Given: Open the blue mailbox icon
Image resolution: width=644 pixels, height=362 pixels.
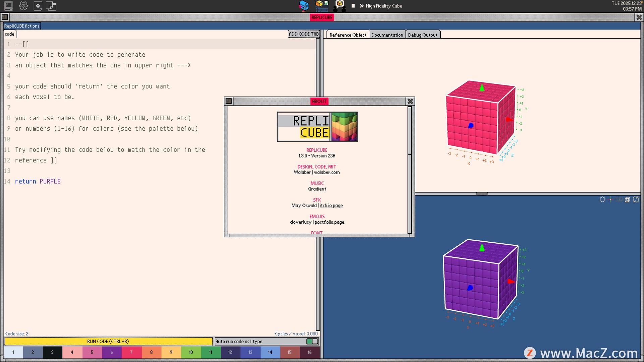Looking at the screenshot, I should click(x=304, y=6).
